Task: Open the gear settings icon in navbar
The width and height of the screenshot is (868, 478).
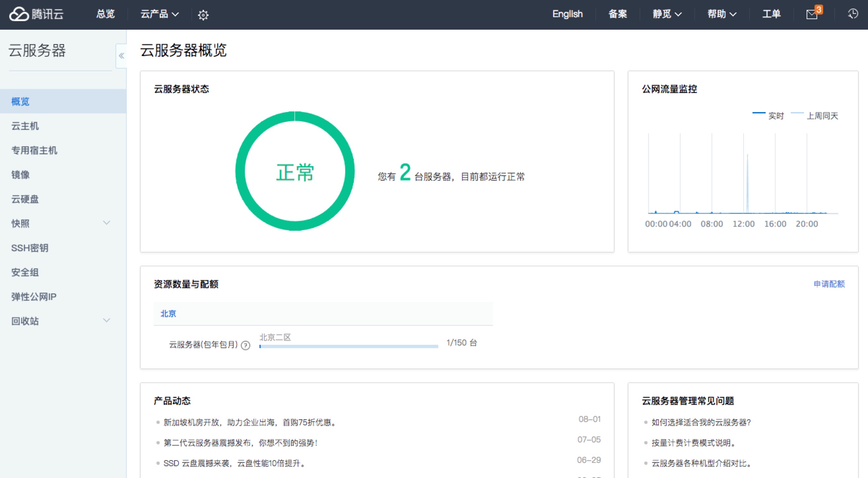Action: coord(203,15)
